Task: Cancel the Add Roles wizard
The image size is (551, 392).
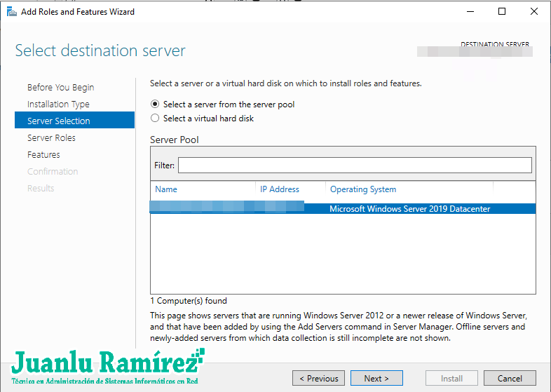Action: tap(510, 379)
